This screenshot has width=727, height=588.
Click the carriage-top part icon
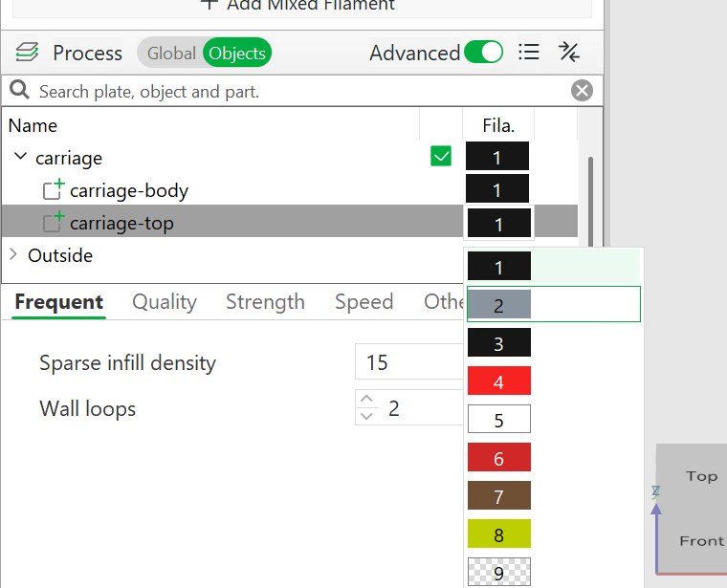(54, 222)
